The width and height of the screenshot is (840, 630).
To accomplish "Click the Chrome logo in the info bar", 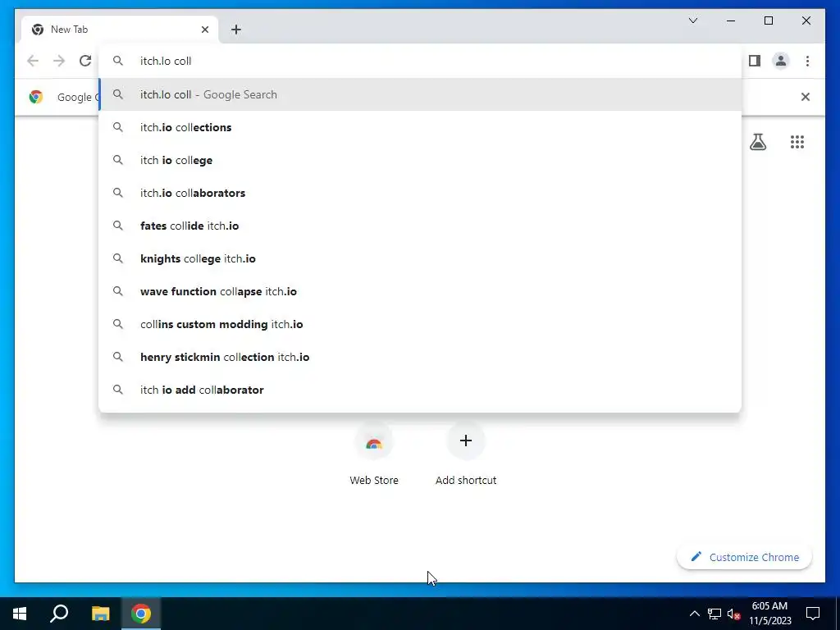I will tap(36, 97).
